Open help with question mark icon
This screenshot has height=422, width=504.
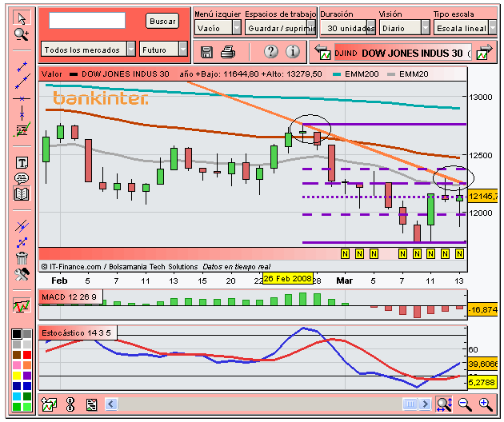pos(271,51)
